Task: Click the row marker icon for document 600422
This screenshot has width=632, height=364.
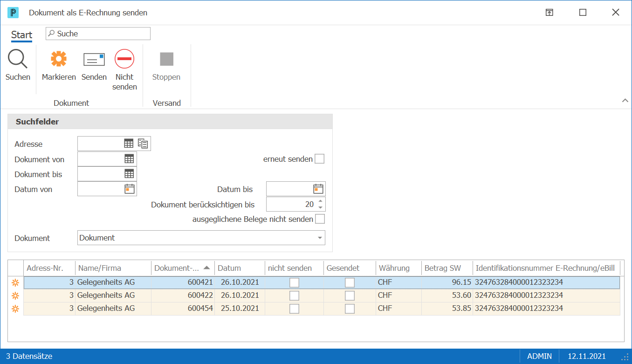Action: [x=15, y=295]
